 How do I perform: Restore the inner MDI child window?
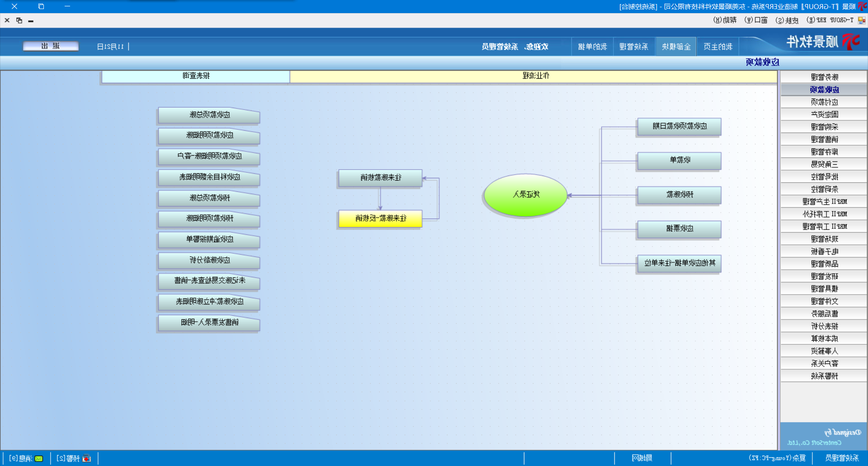[19, 20]
